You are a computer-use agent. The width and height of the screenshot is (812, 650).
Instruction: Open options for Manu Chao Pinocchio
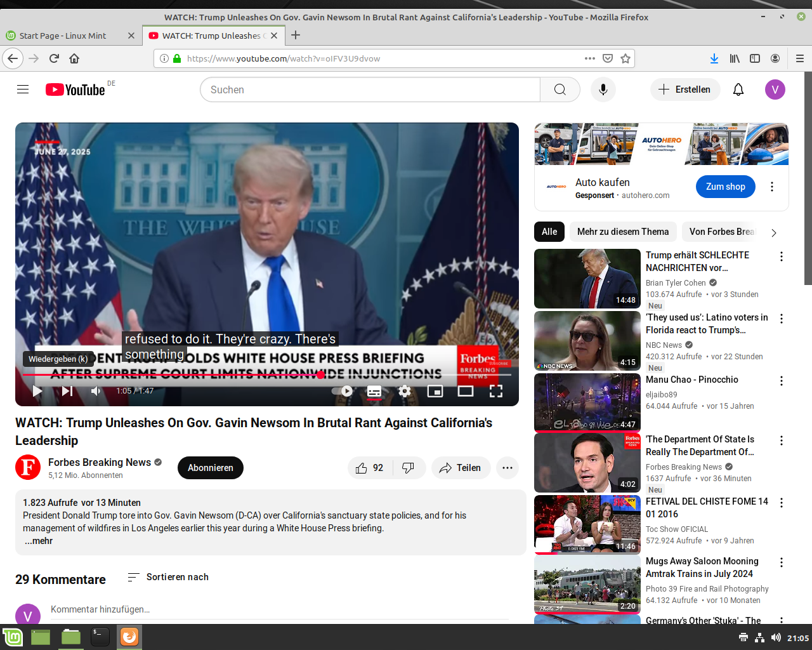pyautogui.click(x=782, y=381)
